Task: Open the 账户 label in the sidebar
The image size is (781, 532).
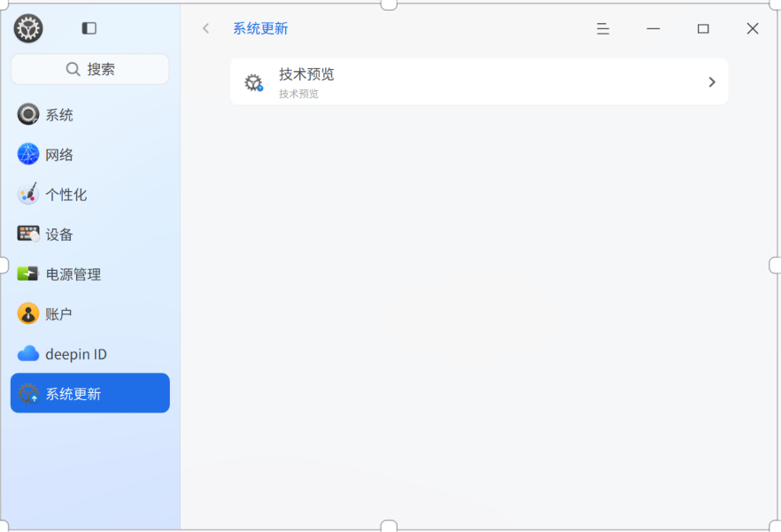Action: [58, 314]
